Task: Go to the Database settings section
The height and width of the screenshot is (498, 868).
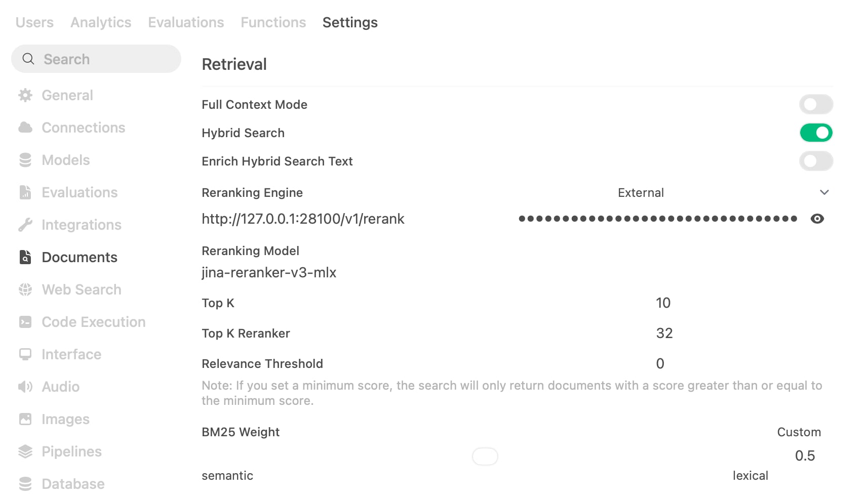Action: pyautogui.click(x=73, y=484)
